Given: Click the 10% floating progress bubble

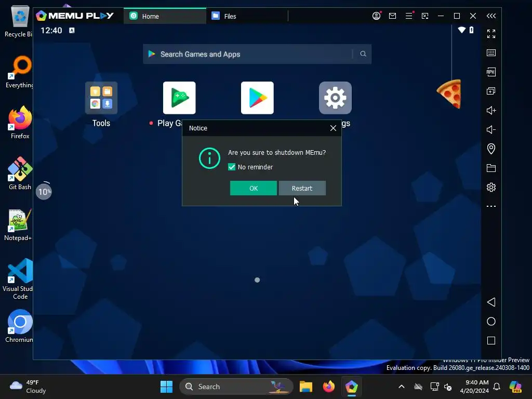Looking at the screenshot, I should pyautogui.click(x=44, y=191).
